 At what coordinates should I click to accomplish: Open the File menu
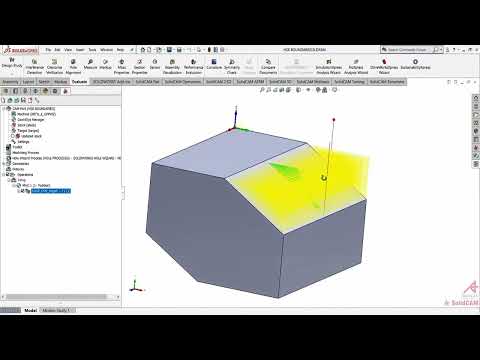pos(48,50)
